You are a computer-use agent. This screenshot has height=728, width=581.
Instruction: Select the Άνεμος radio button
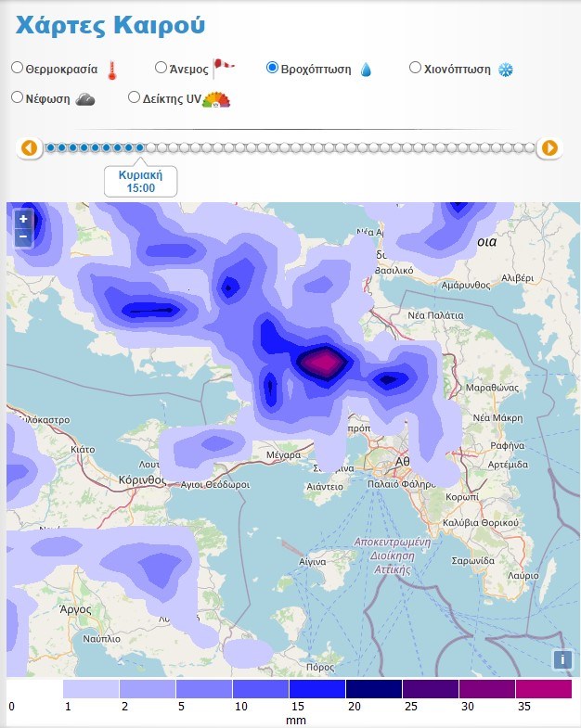pyautogui.click(x=161, y=68)
